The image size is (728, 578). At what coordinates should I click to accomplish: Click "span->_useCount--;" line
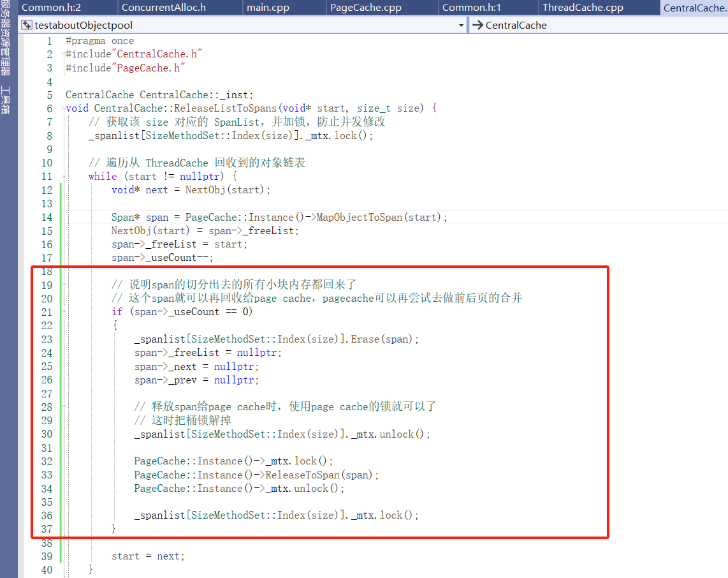(162, 257)
